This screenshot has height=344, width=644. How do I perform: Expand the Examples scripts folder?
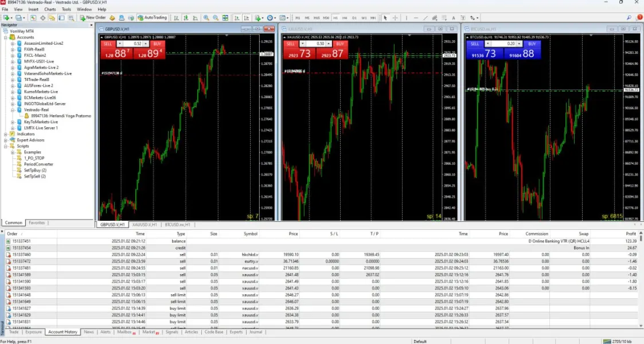13,153
